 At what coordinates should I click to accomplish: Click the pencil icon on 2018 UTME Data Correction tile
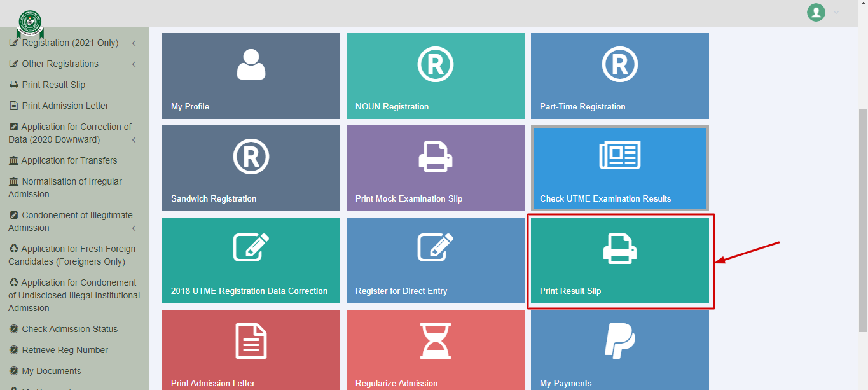click(x=251, y=249)
